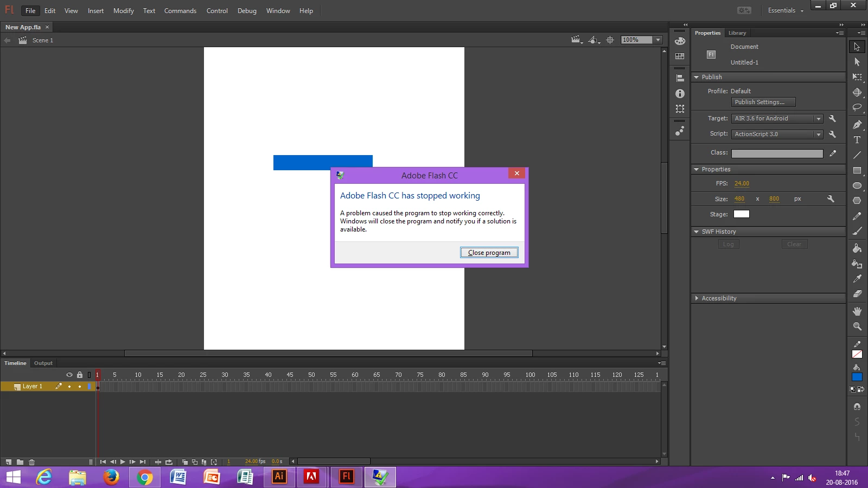Image resolution: width=868 pixels, height=488 pixels.
Task: Pick the PolyStar polygon tool
Action: coord(857,201)
